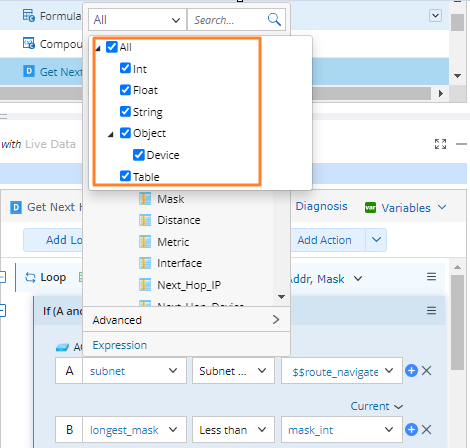Image resolution: width=470 pixels, height=448 pixels.
Task: Open the Less than operator dropdown
Action: coord(233,430)
